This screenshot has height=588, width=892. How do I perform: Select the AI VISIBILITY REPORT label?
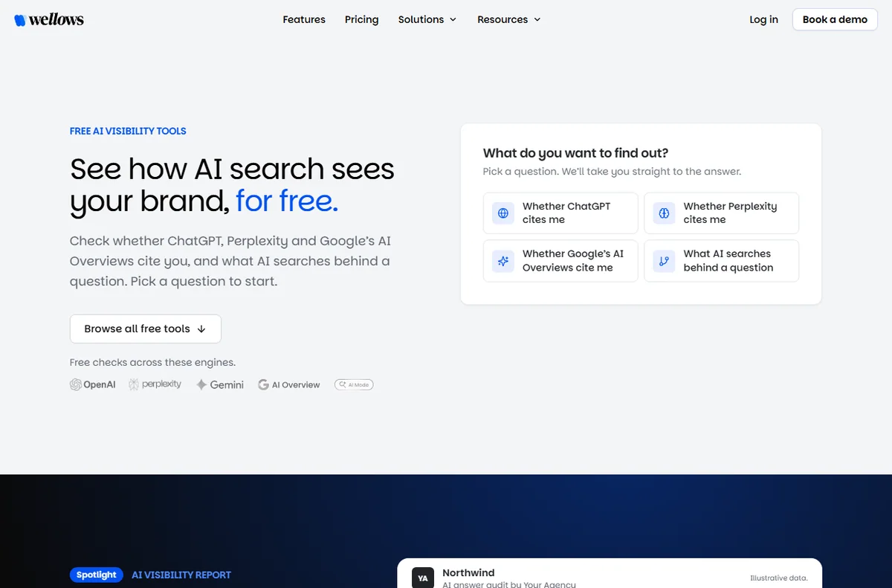[181, 575]
